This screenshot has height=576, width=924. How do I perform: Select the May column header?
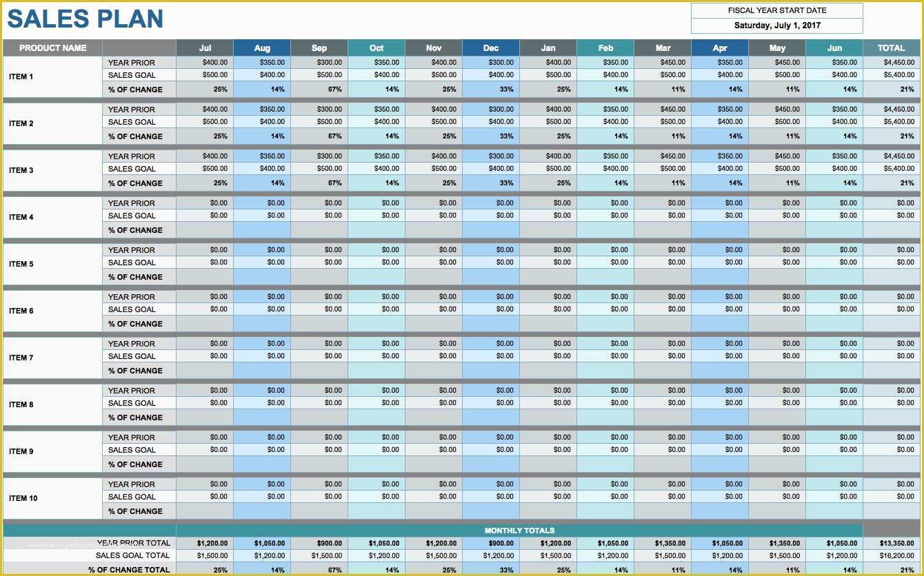point(777,48)
